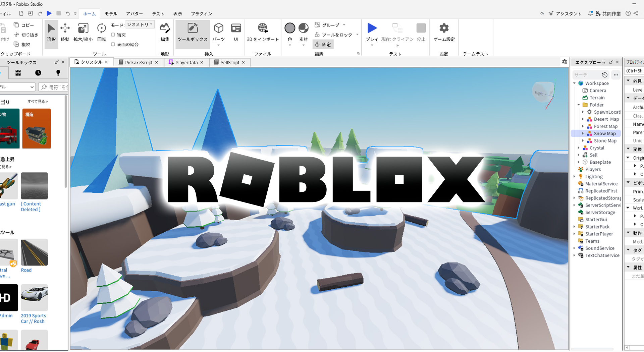
Task: Activate the Rotate (回転) tool
Action: pos(101,32)
